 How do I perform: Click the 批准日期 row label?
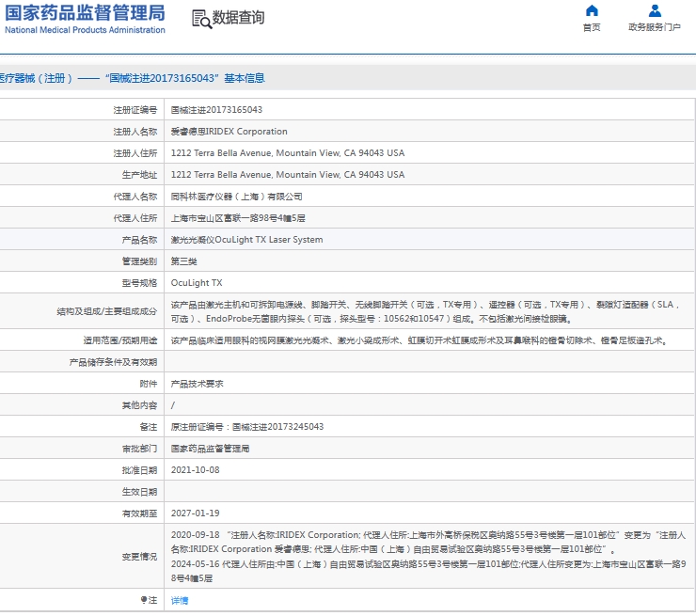(x=140, y=470)
